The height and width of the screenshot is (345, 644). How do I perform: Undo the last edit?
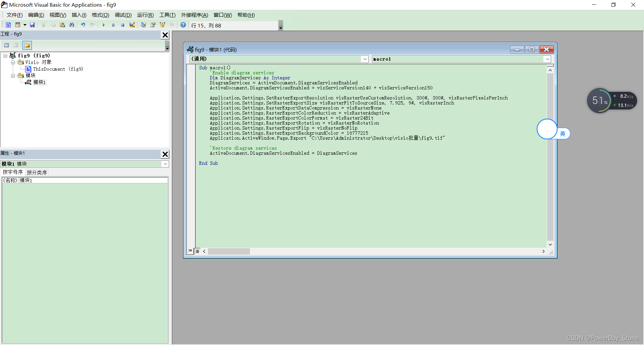pos(83,25)
